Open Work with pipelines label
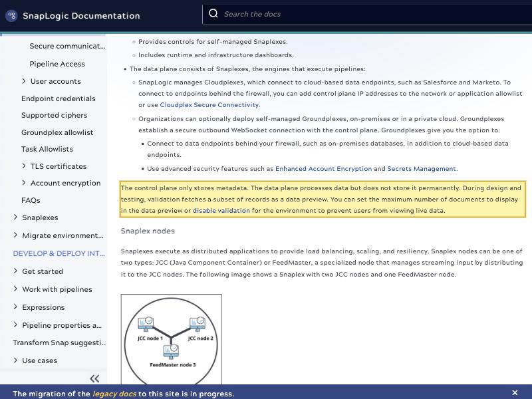The width and height of the screenshot is (532, 399). coord(57,289)
